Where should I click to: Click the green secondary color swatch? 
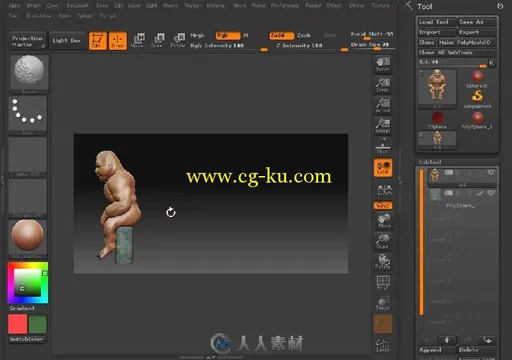pos(38,324)
